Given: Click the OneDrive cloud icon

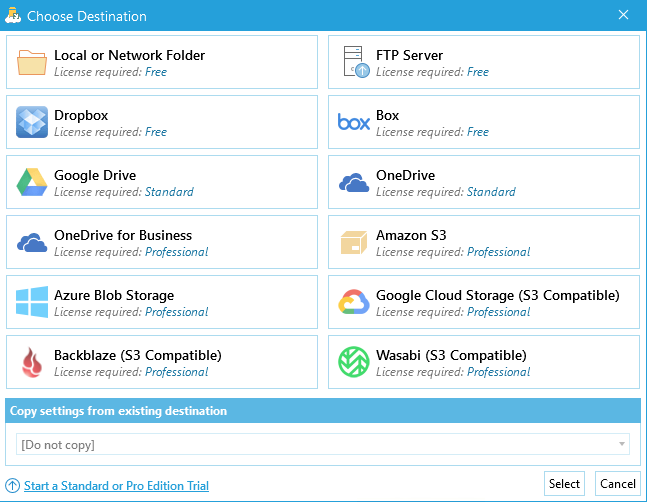Looking at the screenshot, I should click(354, 182).
